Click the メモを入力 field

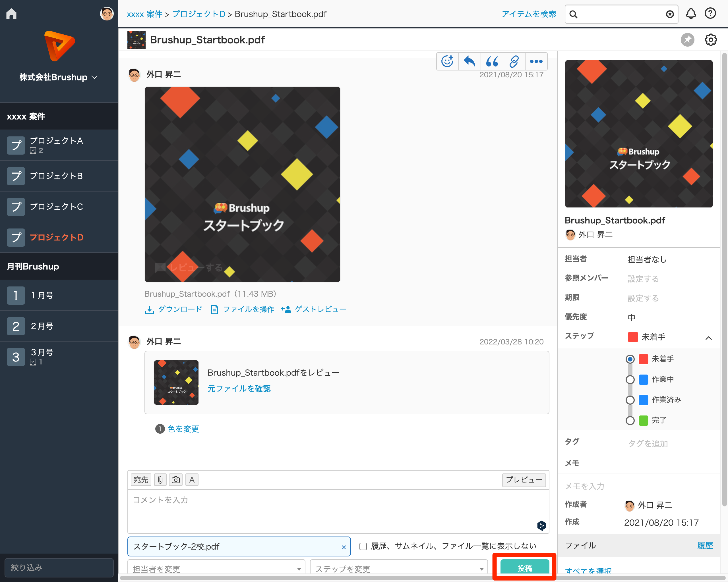tap(584, 486)
